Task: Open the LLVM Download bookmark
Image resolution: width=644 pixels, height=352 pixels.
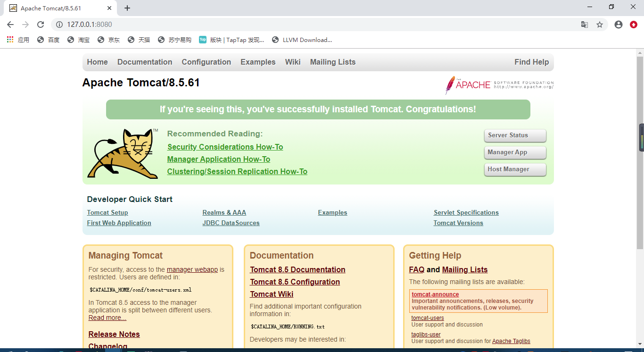Action: pyautogui.click(x=302, y=40)
